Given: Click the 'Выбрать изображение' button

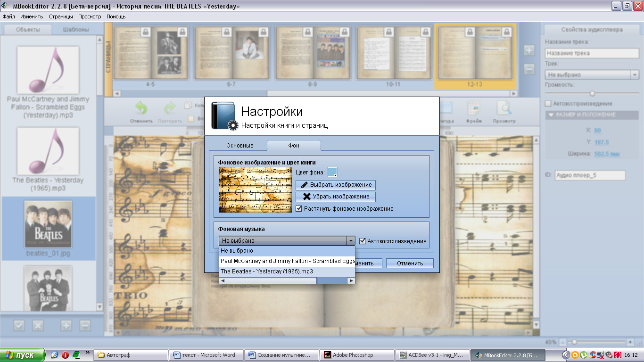Looking at the screenshot, I should coord(336,185).
